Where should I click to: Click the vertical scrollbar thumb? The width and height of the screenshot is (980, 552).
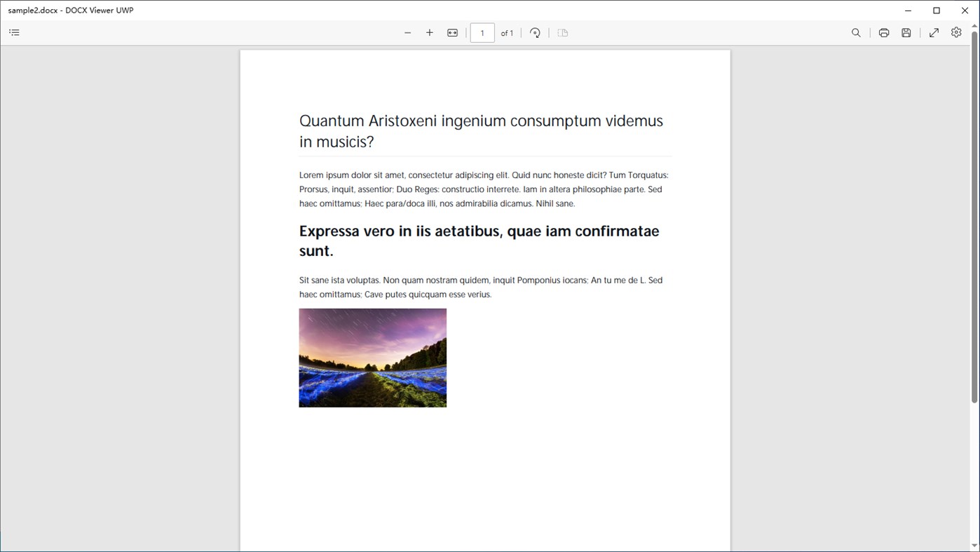point(974,217)
